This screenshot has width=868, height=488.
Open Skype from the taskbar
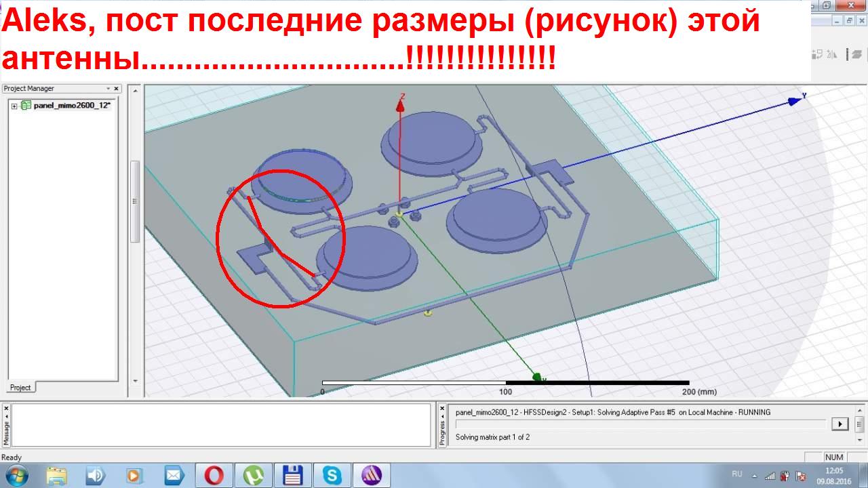click(x=332, y=475)
